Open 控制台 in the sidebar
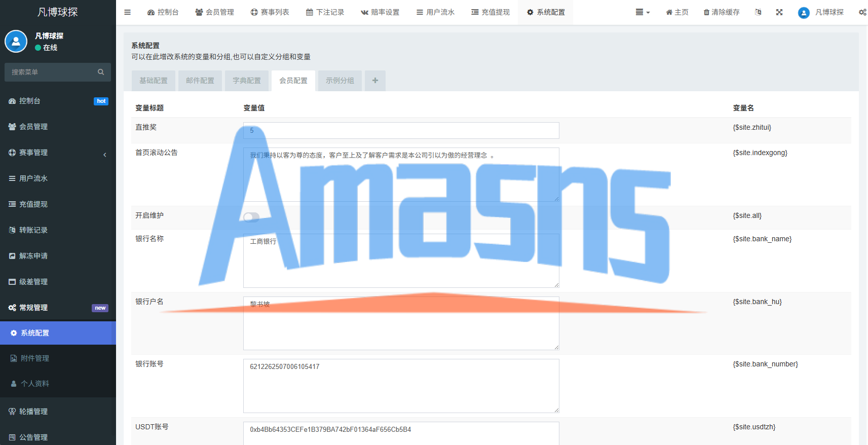Screen dimensions: 868x445 point(58,101)
